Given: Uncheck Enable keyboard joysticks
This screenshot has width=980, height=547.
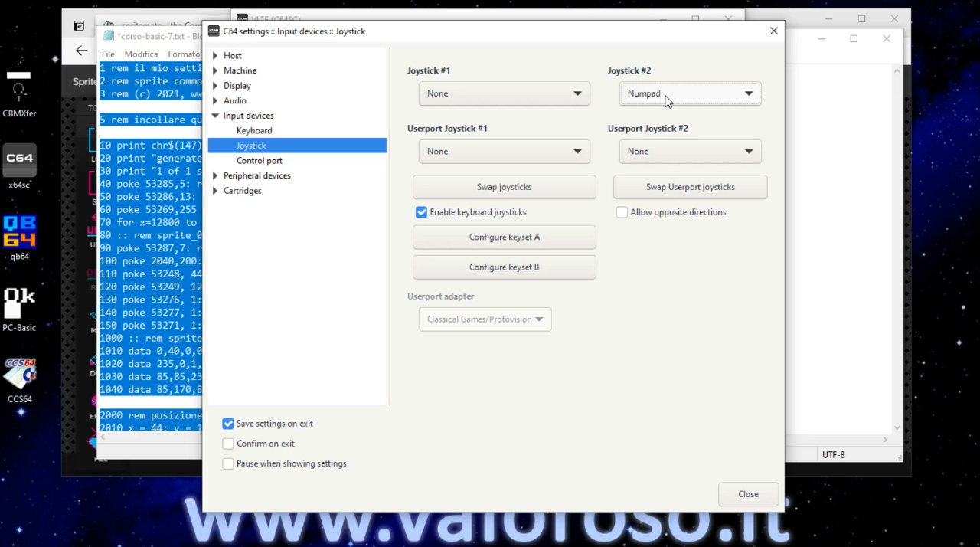Looking at the screenshot, I should coord(421,212).
